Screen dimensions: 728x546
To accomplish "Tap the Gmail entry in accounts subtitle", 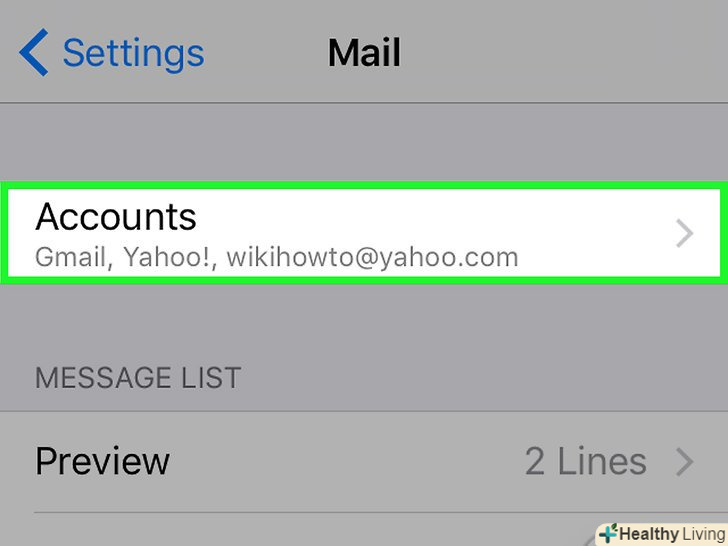I will coord(71,258).
